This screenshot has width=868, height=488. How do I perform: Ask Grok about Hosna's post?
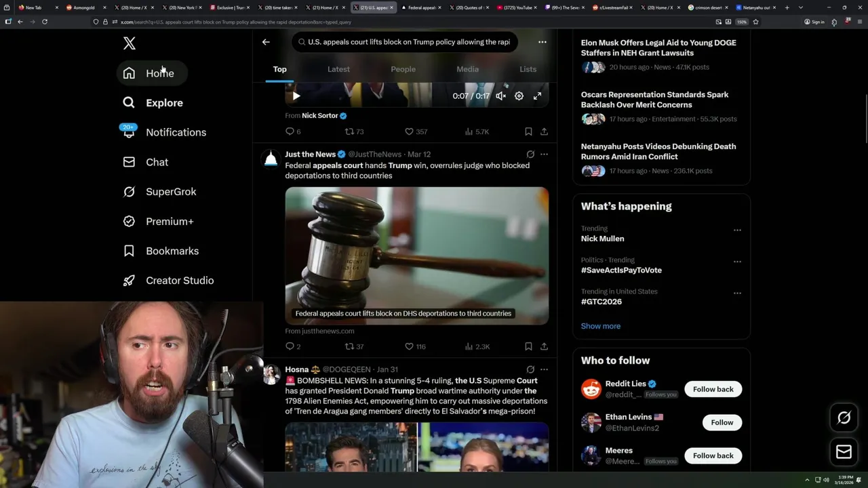tap(530, 369)
